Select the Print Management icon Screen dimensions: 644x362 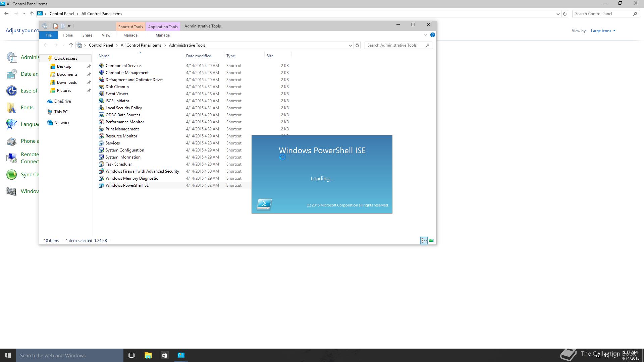coord(101,129)
